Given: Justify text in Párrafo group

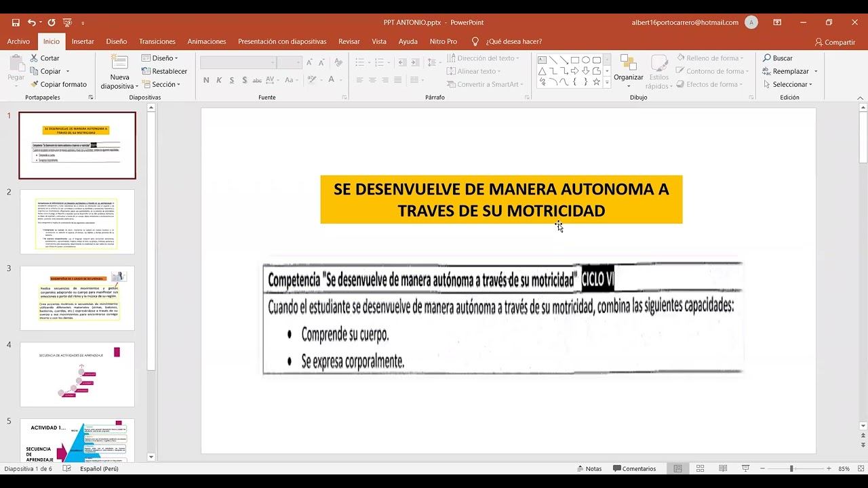Looking at the screenshot, I should 399,80.
